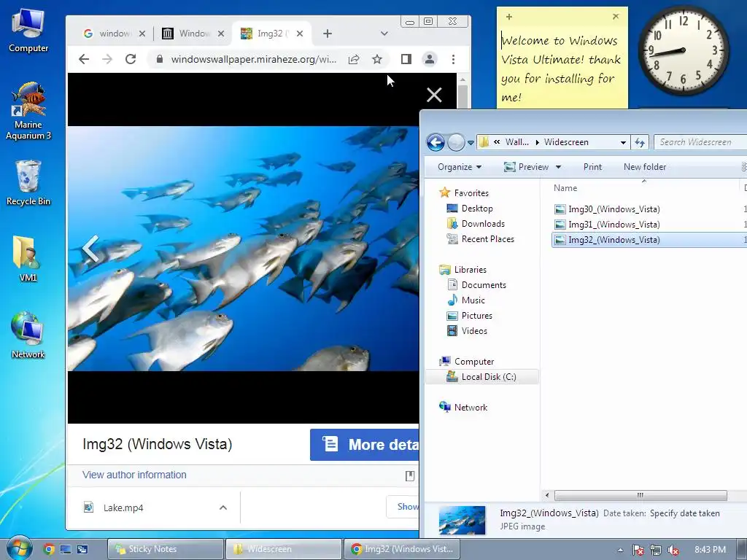Bookmark this page with the star

377,59
